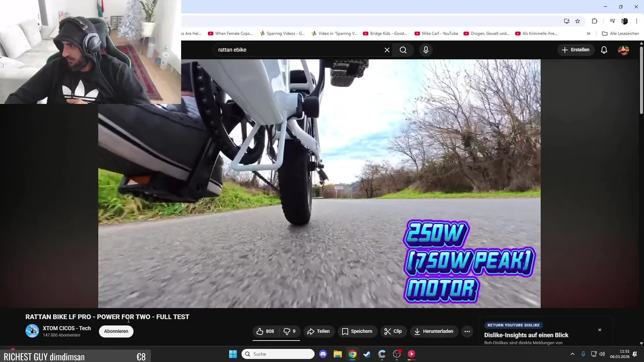The image size is (644, 362).
Task: Open the 'XTOM CICOS - Tech' channel name
Action: point(67,328)
